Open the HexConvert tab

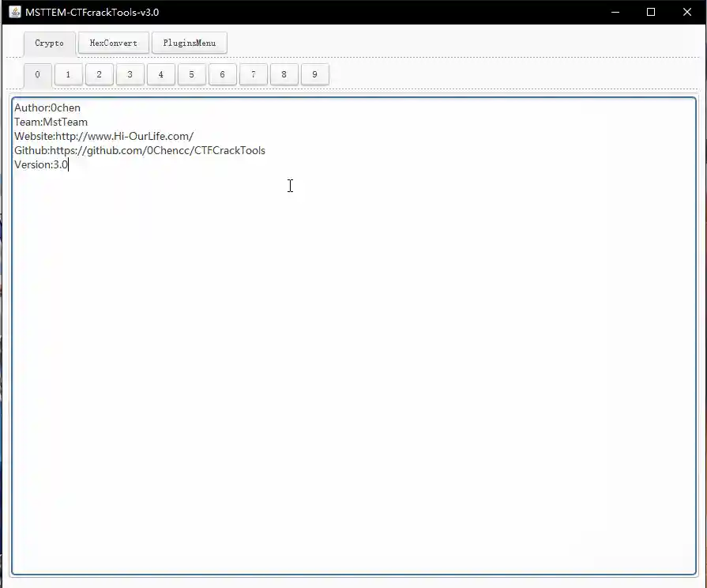114,43
